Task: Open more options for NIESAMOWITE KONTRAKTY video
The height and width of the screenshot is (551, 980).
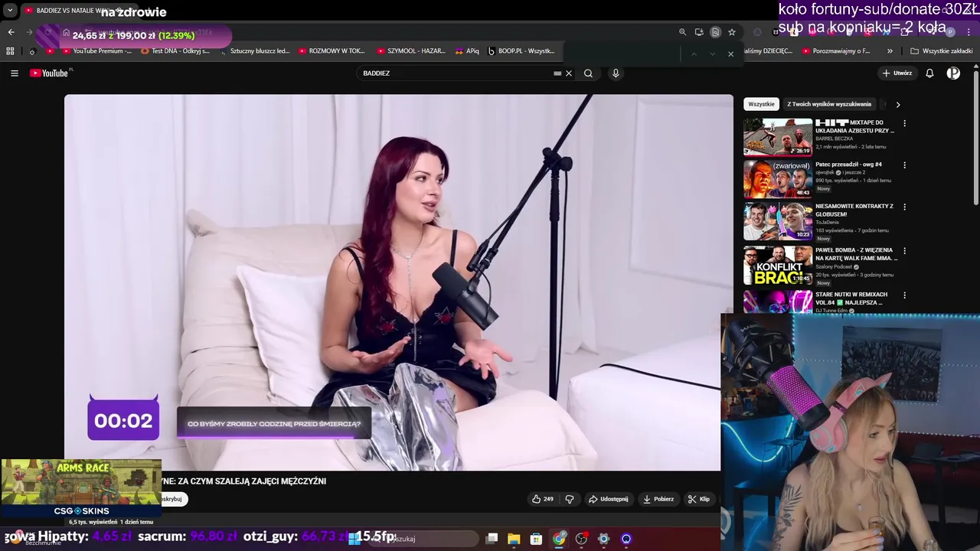Action: [x=904, y=207]
